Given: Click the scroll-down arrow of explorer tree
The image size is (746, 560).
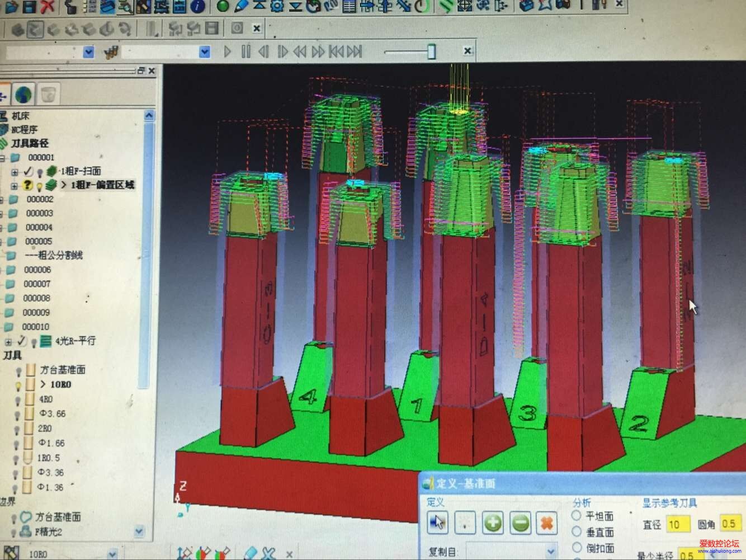Looking at the screenshot, I should coord(139,531).
